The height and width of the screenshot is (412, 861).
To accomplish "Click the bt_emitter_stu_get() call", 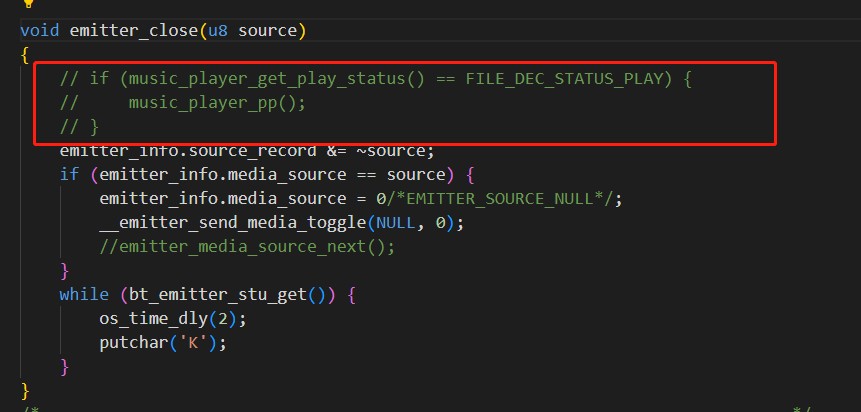I will tap(227, 294).
